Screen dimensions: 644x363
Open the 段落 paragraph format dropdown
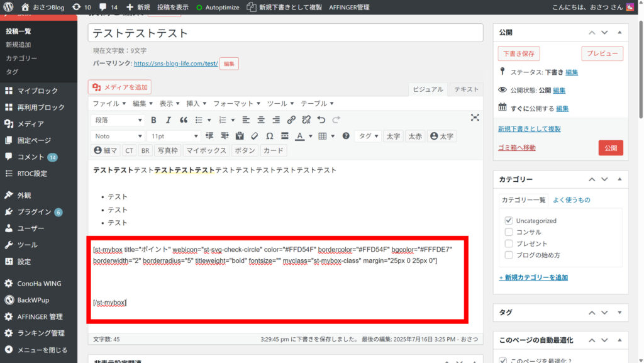tap(118, 120)
